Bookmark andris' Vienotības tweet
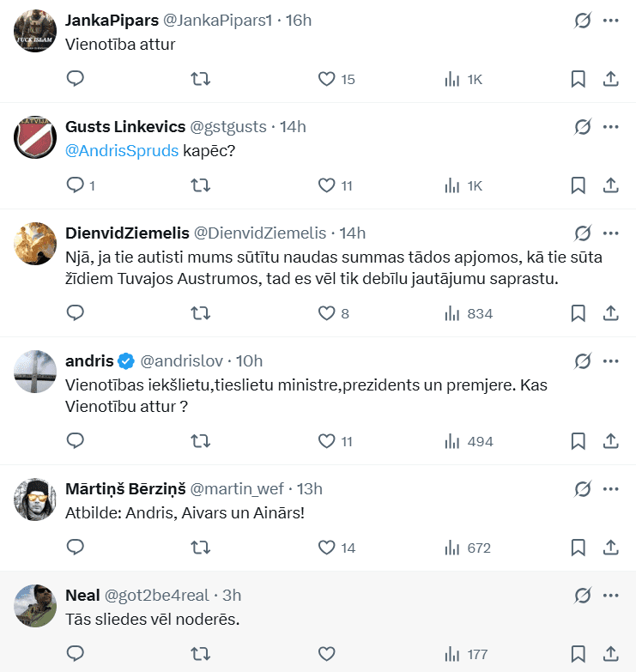This screenshot has width=636, height=672. [578, 441]
